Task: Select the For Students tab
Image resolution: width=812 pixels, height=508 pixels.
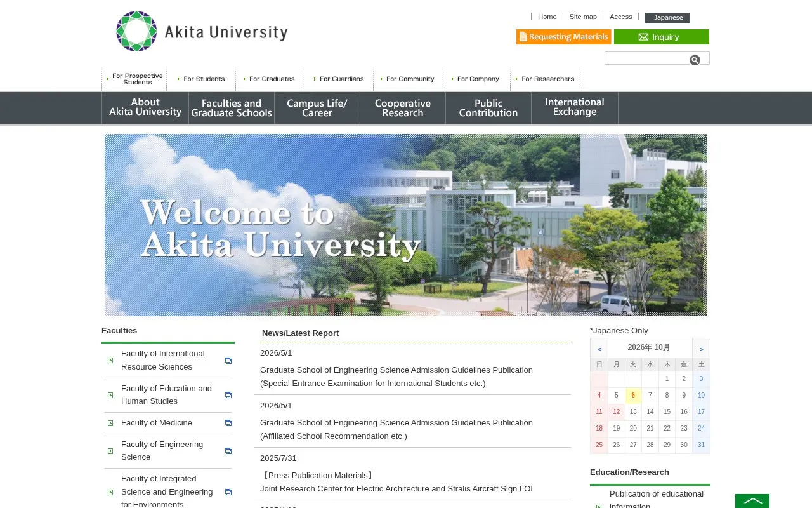Action: coord(201,79)
